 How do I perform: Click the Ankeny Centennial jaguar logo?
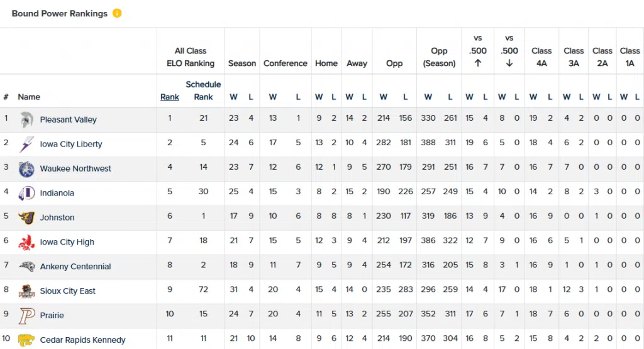pyautogui.click(x=26, y=267)
